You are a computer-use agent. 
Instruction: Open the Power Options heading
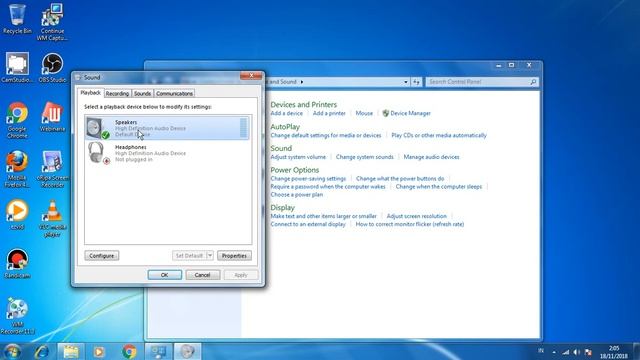[295, 170]
